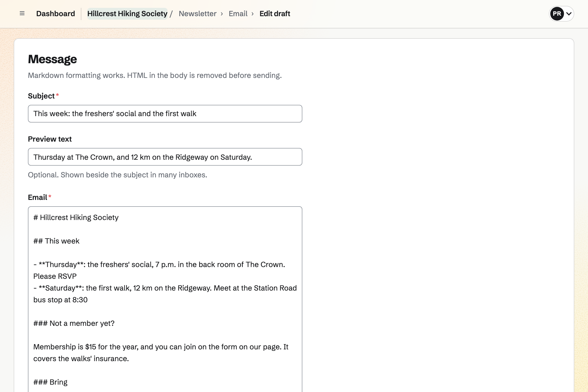Go to the Dashboard link
This screenshot has height=392, width=588.
pyautogui.click(x=56, y=13)
